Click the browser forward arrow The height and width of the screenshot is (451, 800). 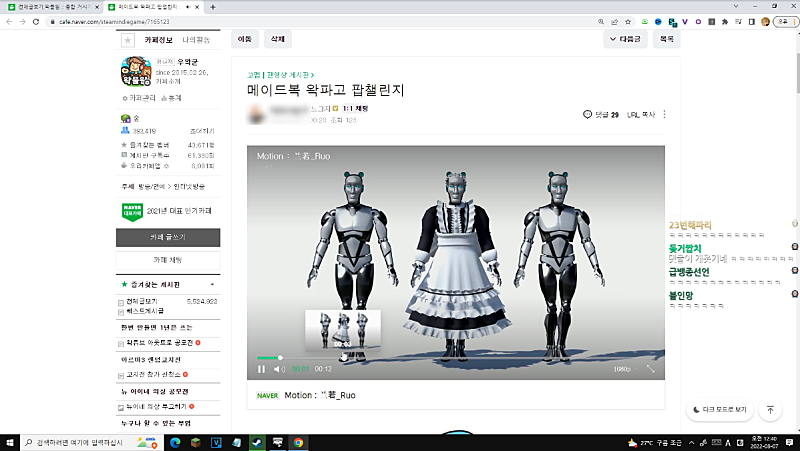point(22,21)
